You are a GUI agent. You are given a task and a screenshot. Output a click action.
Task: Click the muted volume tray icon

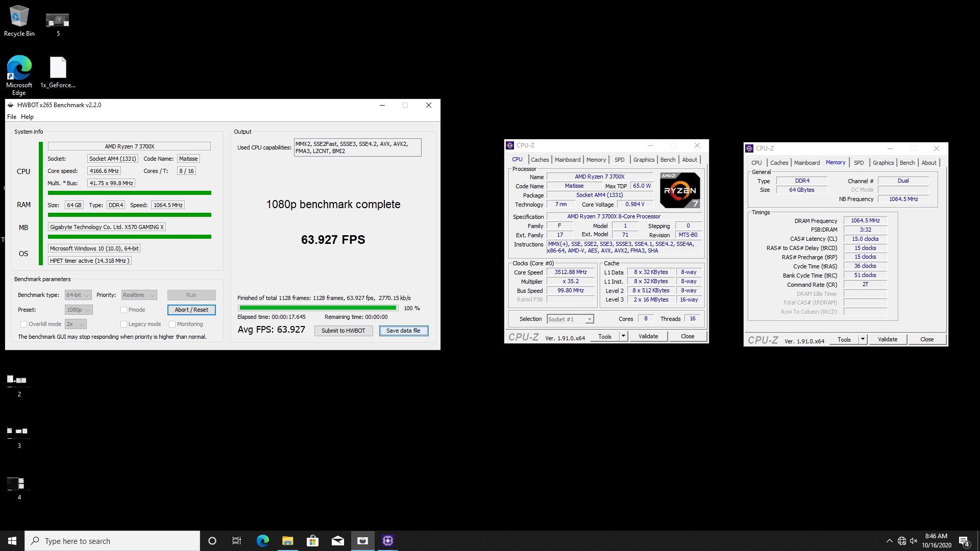click(x=914, y=541)
